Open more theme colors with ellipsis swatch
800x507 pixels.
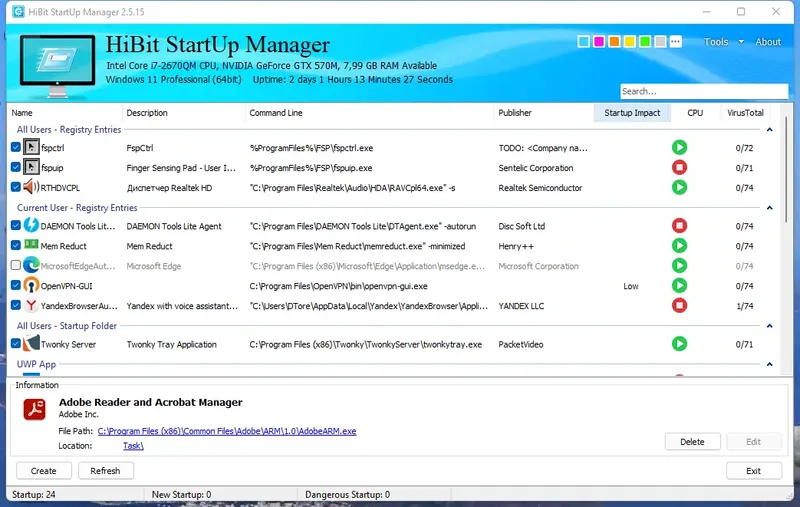(x=676, y=42)
